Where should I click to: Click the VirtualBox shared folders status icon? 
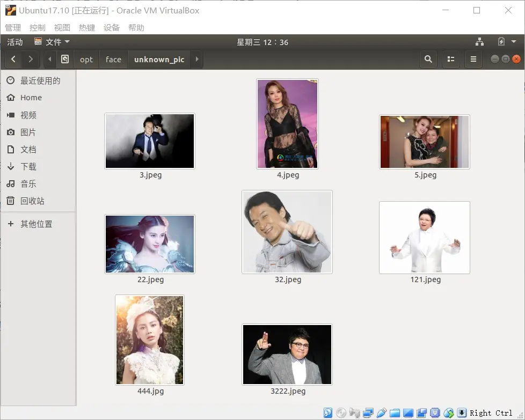pos(395,413)
